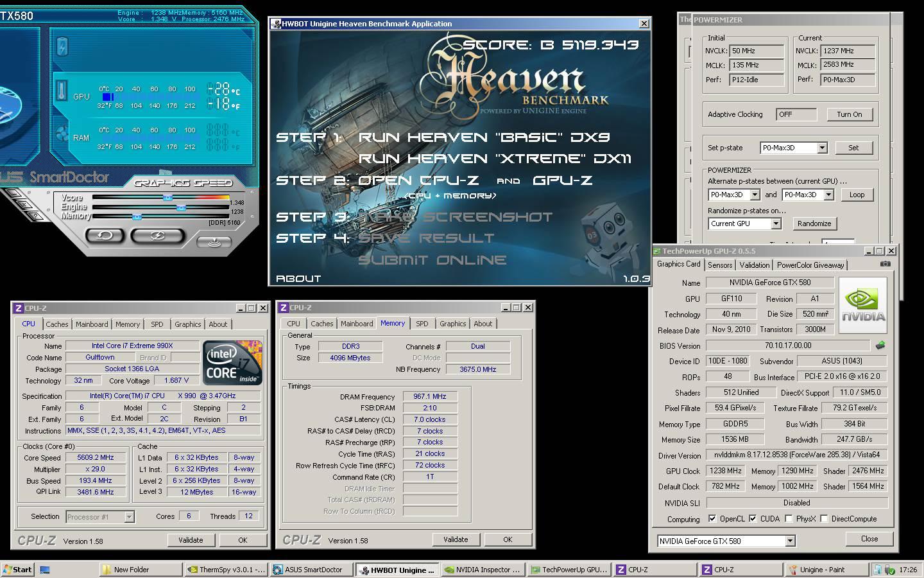Screen dimensions: 924x578
Task: Click Turn On adaptive clocking button
Action: [x=850, y=114]
